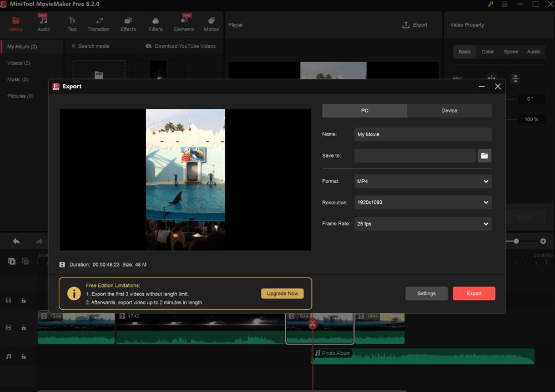Toggle lock on the music track
Screen dimensions: 555x392
23,356
